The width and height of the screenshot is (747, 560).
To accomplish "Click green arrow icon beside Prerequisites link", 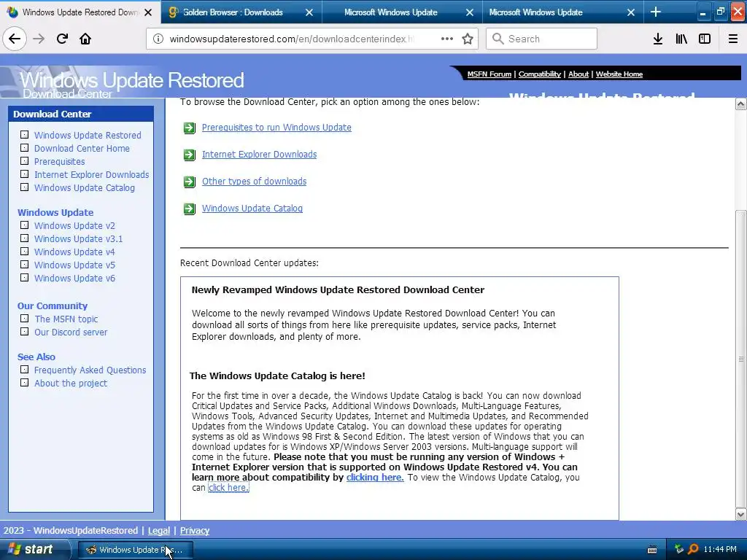I will click(x=190, y=128).
